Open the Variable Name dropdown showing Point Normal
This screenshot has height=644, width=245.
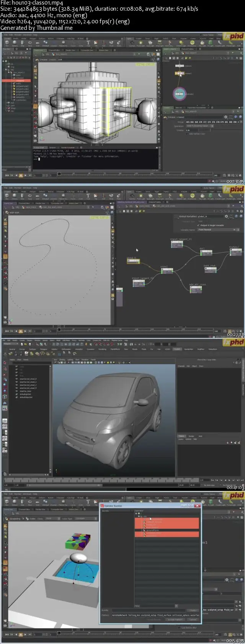point(216,230)
